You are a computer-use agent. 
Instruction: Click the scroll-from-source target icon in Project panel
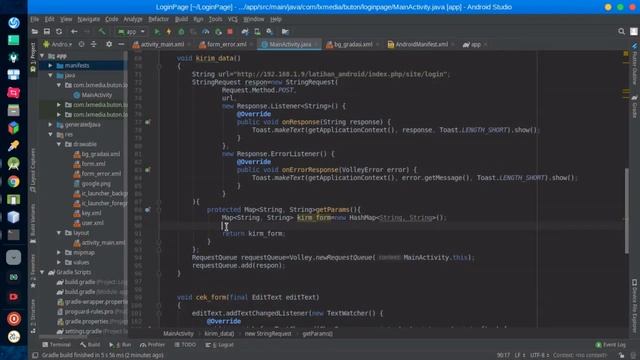pos(82,44)
